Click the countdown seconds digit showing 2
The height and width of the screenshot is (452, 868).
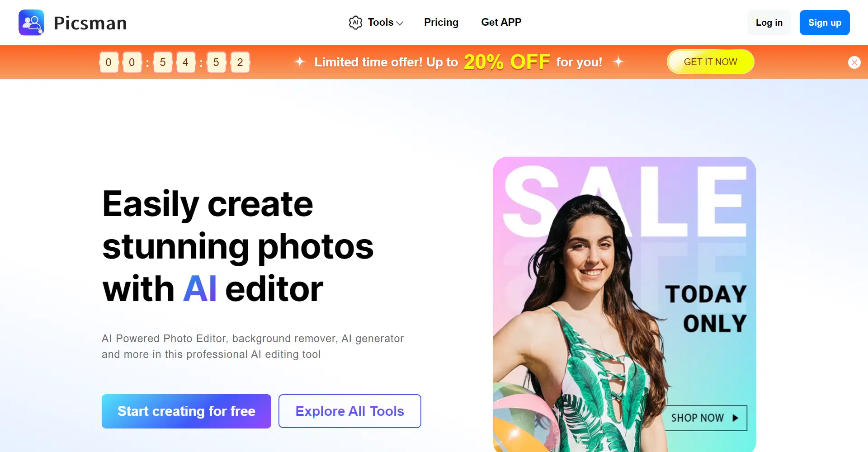click(240, 62)
